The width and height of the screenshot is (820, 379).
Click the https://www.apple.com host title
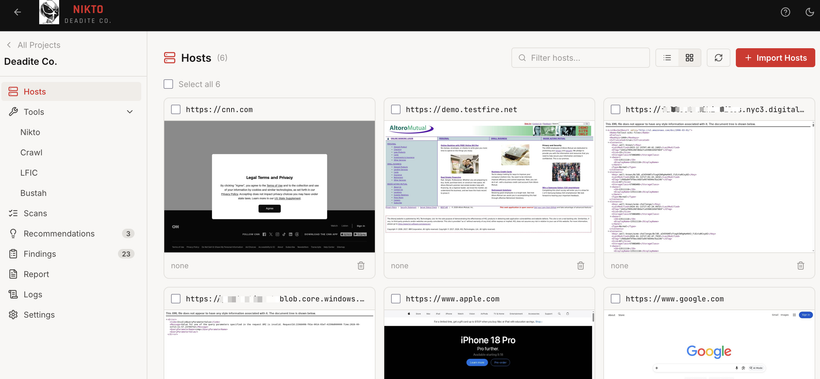(453, 298)
